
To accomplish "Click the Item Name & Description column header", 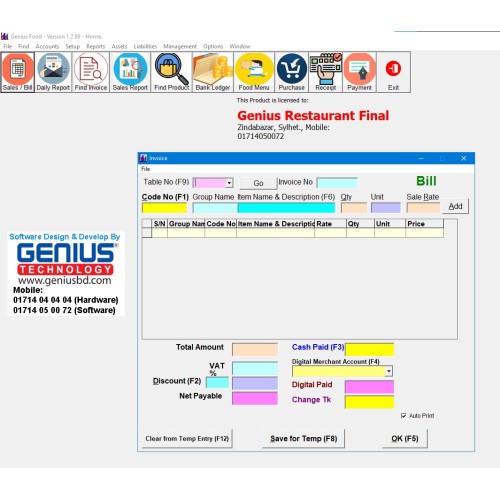I will click(275, 224).
